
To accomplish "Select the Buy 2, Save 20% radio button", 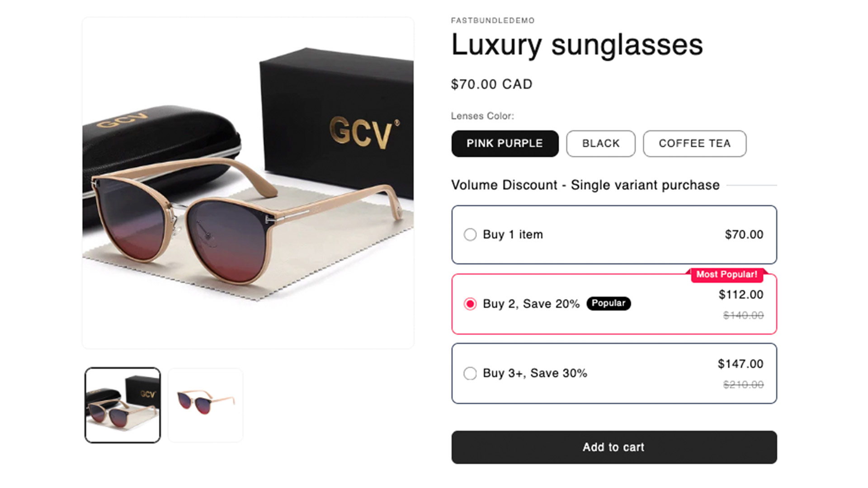I will click(x=470, y=304).
